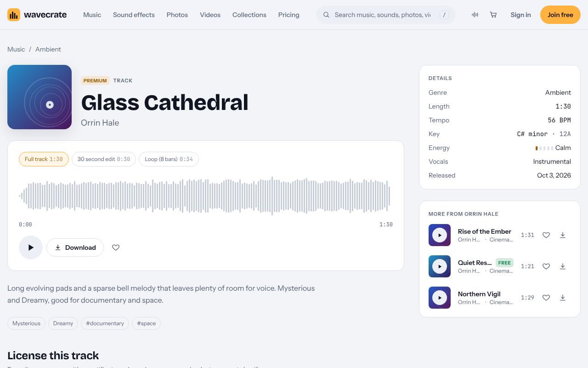Open the shopping cart
588x368 pixels.
[x=493, y=15]
